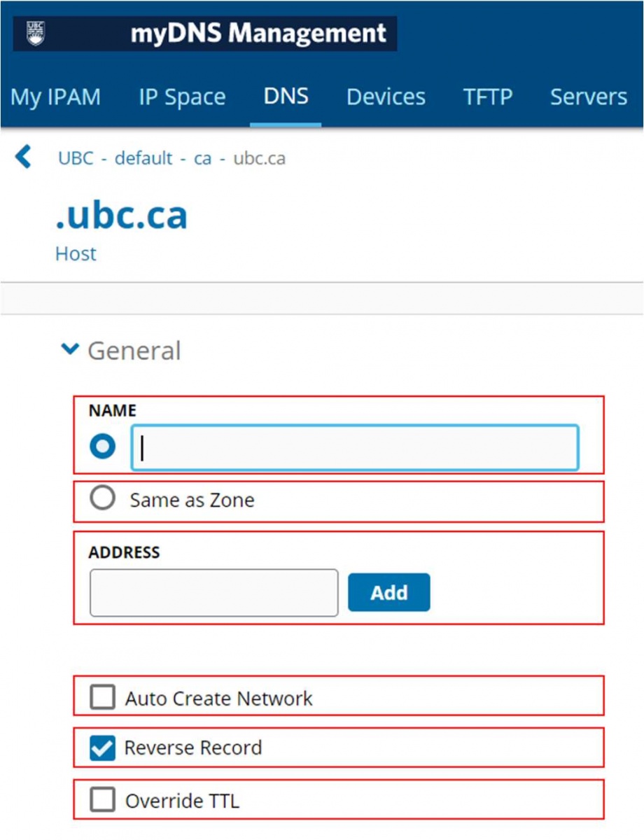Go to the Devices tab
The width and height of the screenshot is (644, 840).
pyautogui.click(x=386, y=97)
